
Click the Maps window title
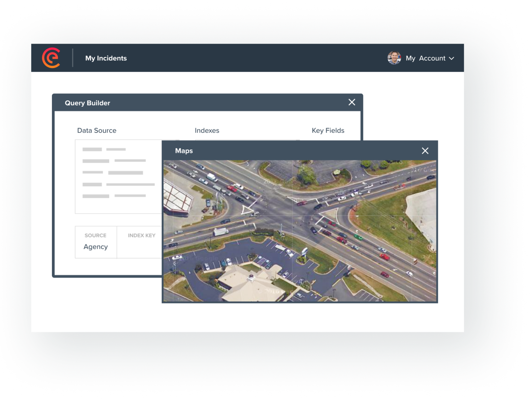184,151
